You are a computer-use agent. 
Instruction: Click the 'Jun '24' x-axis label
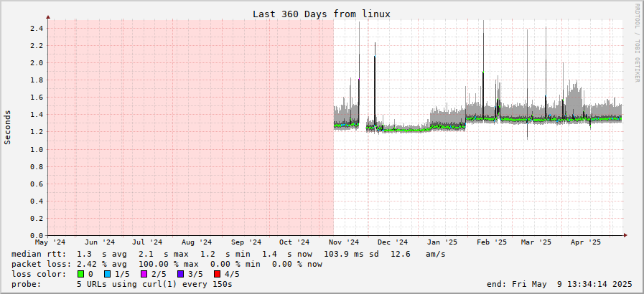[x=99, y=242]
